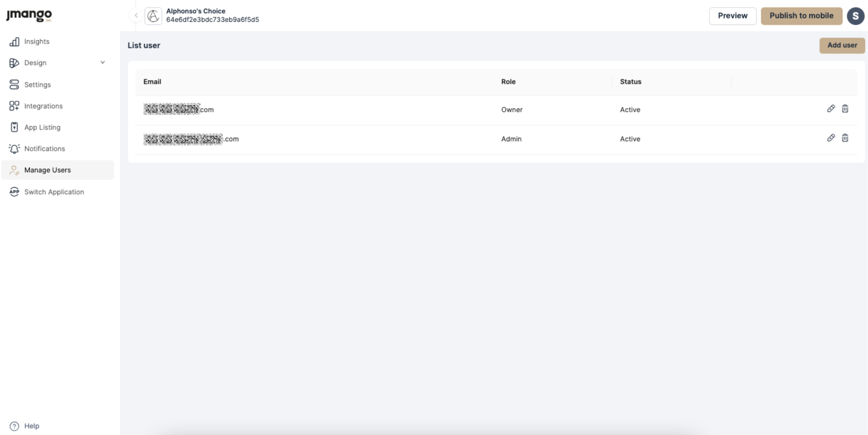Image resolution: width=868 pixels, height=435 pixels.
Task: Click the edit pencil icon for Admin user
Action: [831, 138]
